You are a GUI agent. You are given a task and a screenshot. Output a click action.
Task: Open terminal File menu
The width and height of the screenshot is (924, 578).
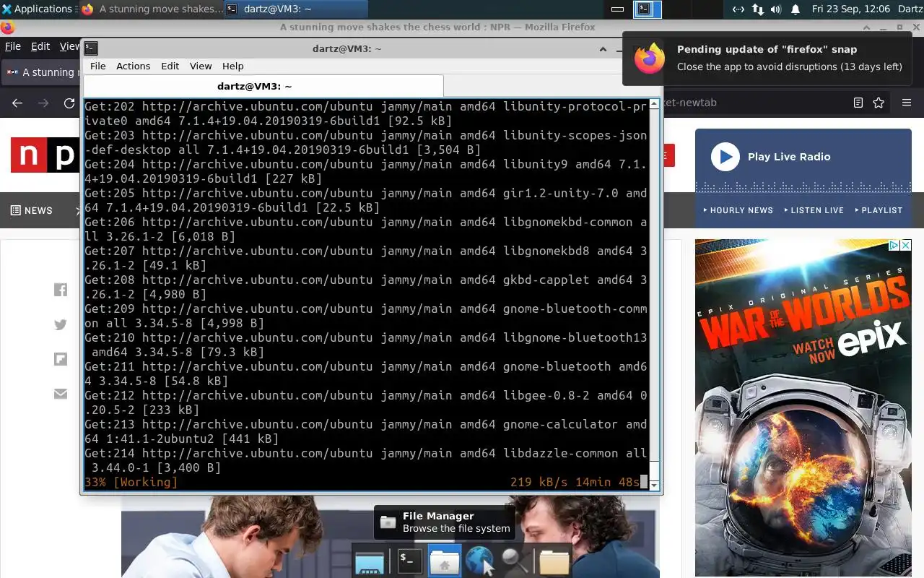pyautogui.click(x=98, y=66)
